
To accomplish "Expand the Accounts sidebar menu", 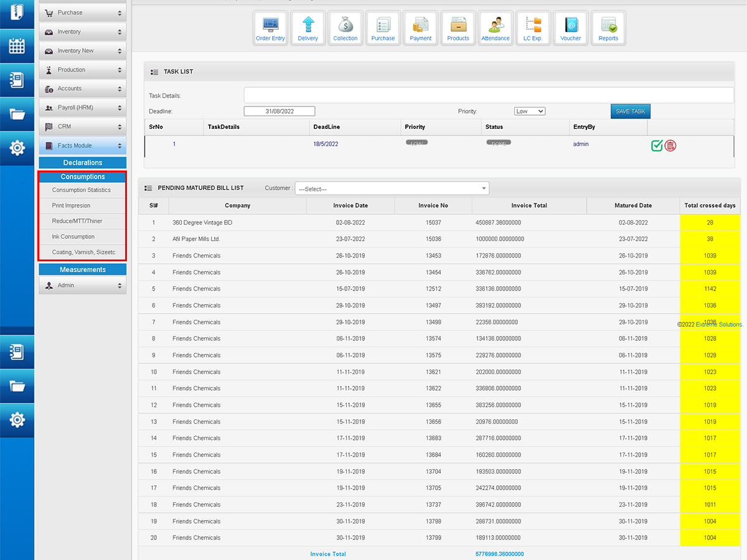I will click(82, 89).
